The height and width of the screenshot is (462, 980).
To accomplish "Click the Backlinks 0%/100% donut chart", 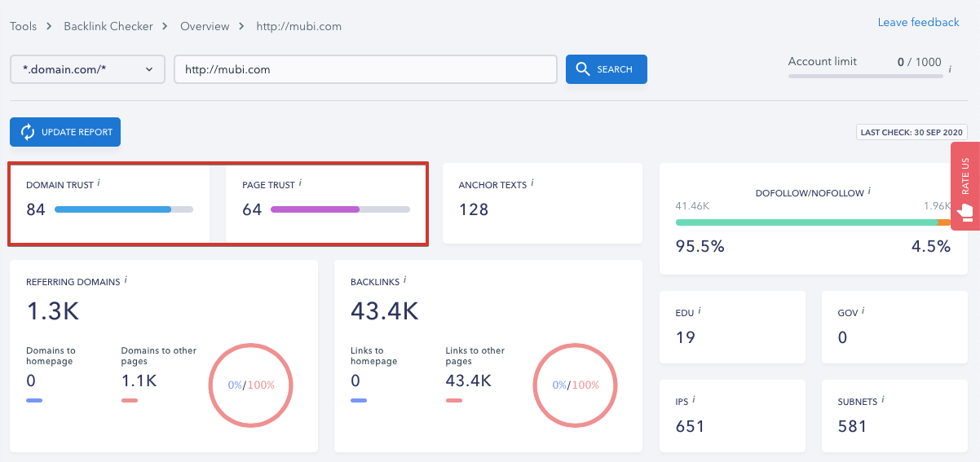I will coord(576,385).
